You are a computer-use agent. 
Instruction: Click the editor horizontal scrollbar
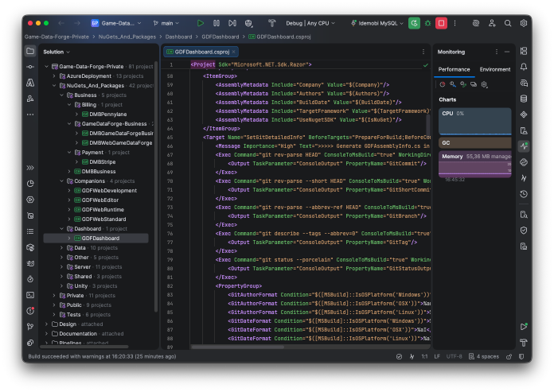click(237, 347)
